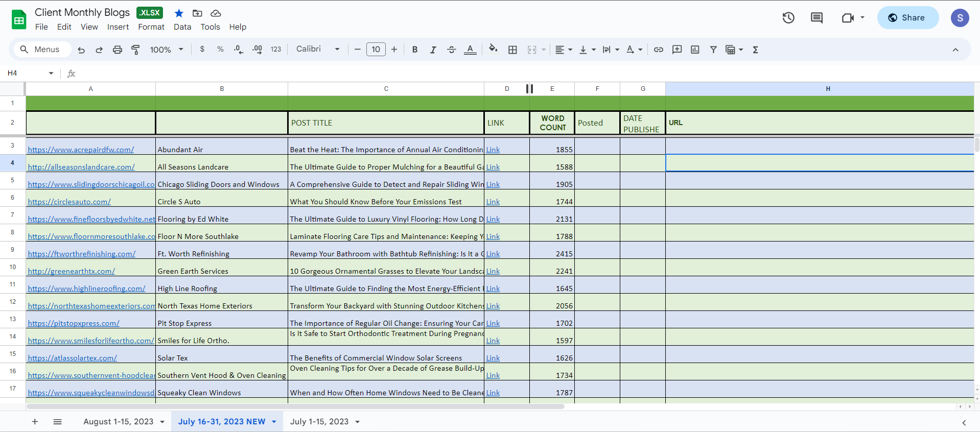The height and width of the screenshot is (432, 980).
Task: Toggle italic formatting
Action: [x=433, y=50]
